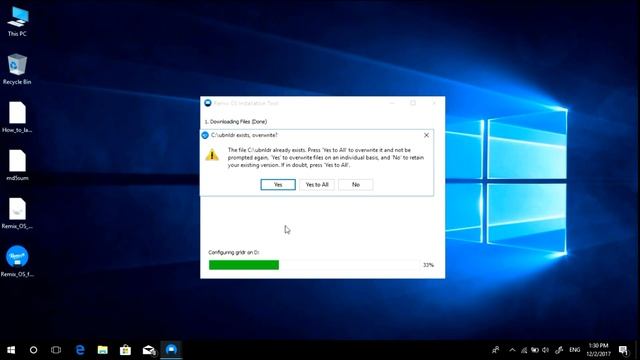This screenshot has width=640, height=360.
Task: Click the 'Configuring grldr on D:' status text
Action: tap(233, 252)
